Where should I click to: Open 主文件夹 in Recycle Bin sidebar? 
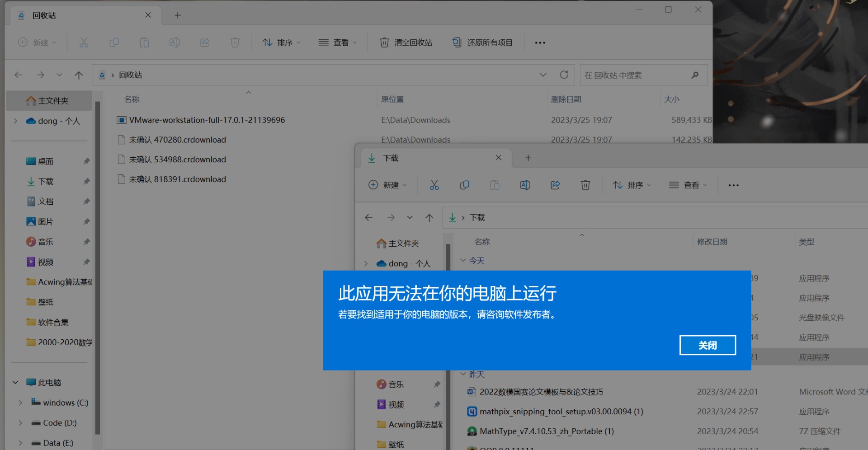[49, 101]
